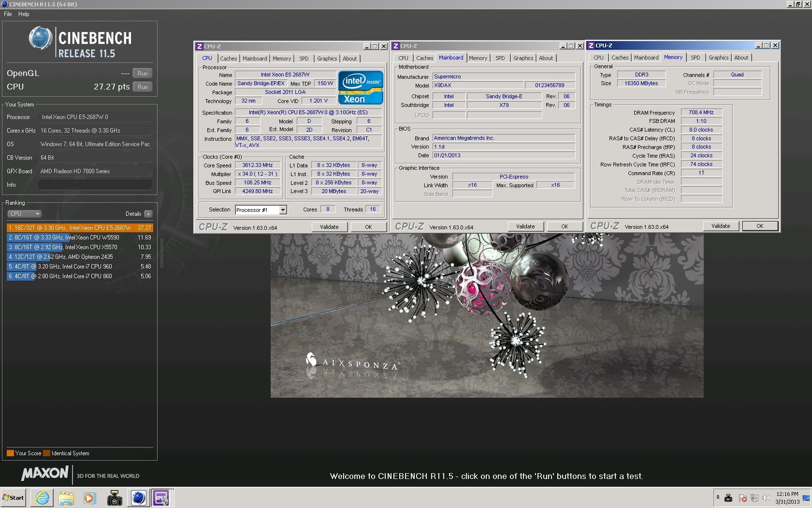Screen dimensions: 812x508
Task: Click the blue monitor icon beside the clock
Action: coord(806,498)
